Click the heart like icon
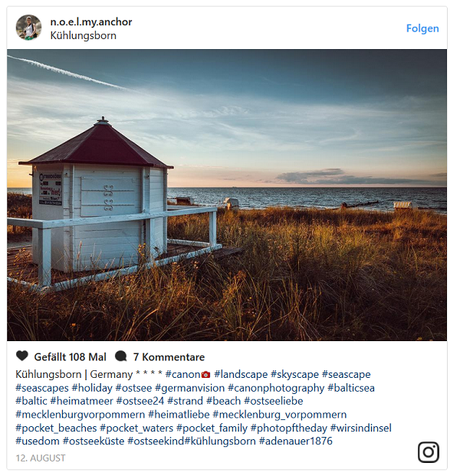This screenshot has height=476, width=460. click(x=22, y=356)
